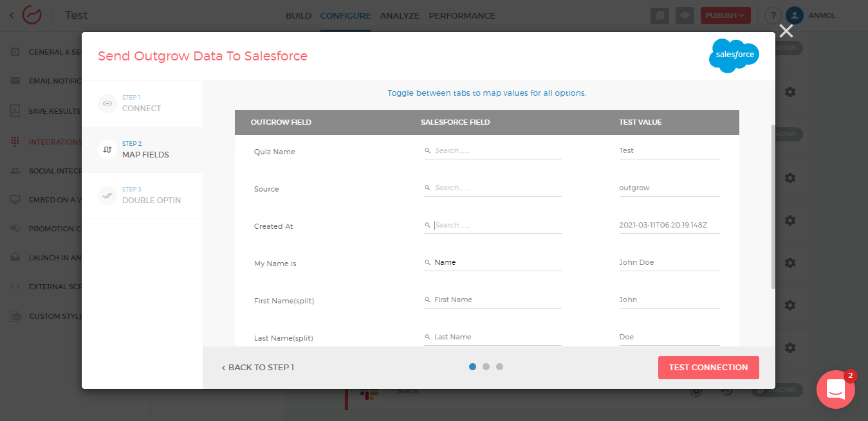868x421 pixels.
Task: Click the back arrow beside the Outgrow logo
Action: point(12,15)
